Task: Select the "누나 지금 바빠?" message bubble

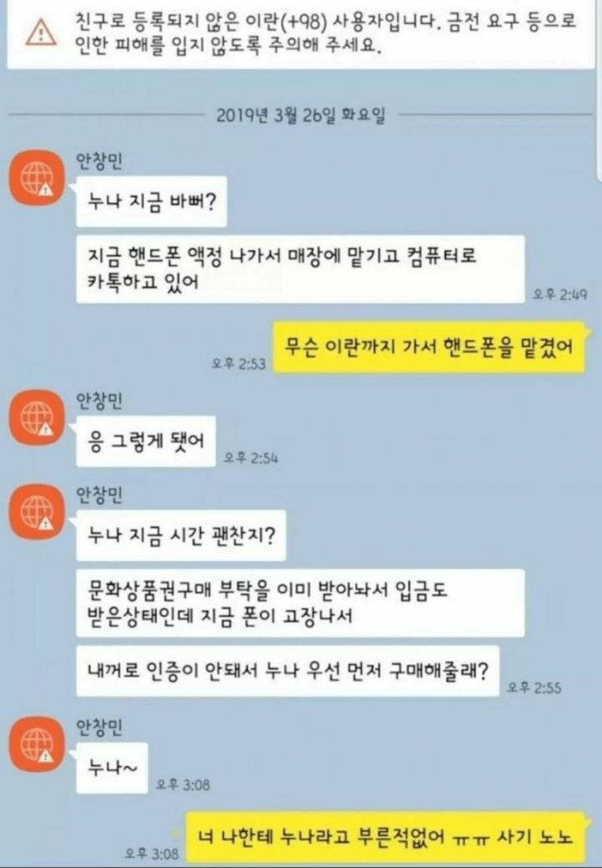Action: point(151,201)
